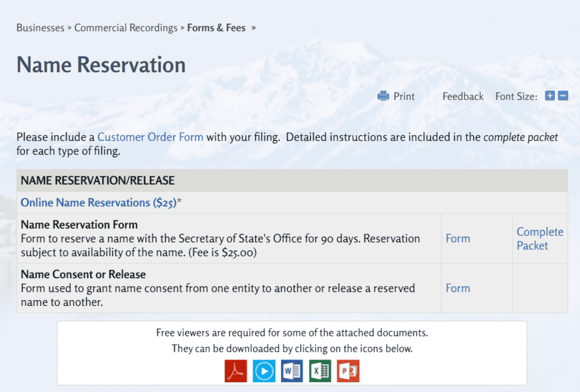Decrease font size with the minus icon
Viewport: 580px width, 392px height.
coord(563,96)
